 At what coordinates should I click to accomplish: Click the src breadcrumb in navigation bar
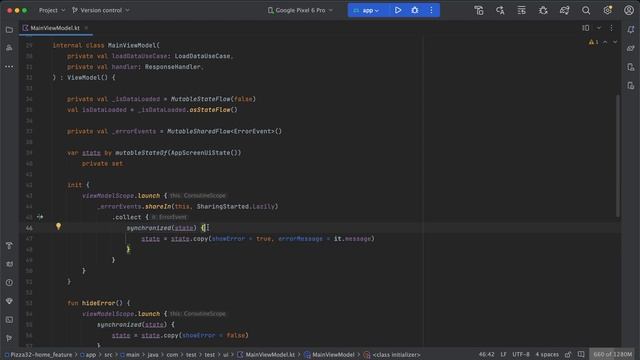click(x=108, y=355)
